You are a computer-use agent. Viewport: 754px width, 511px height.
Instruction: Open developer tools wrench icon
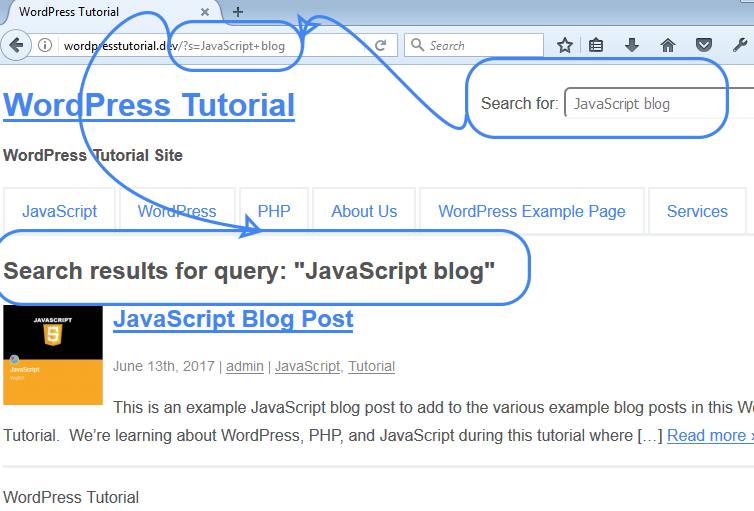[x=740, y=45]
